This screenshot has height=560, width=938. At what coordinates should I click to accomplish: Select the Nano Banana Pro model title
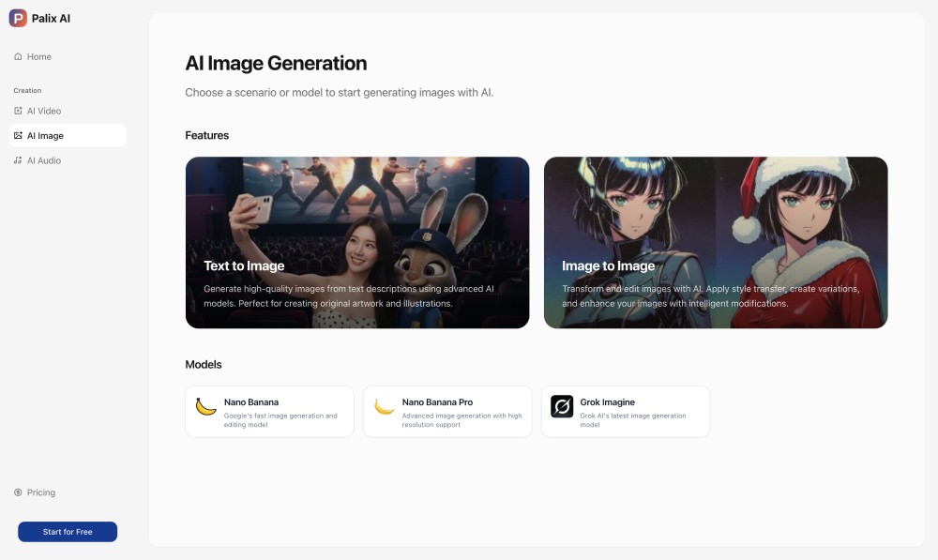pyautogui.click(x=436, y=402)
